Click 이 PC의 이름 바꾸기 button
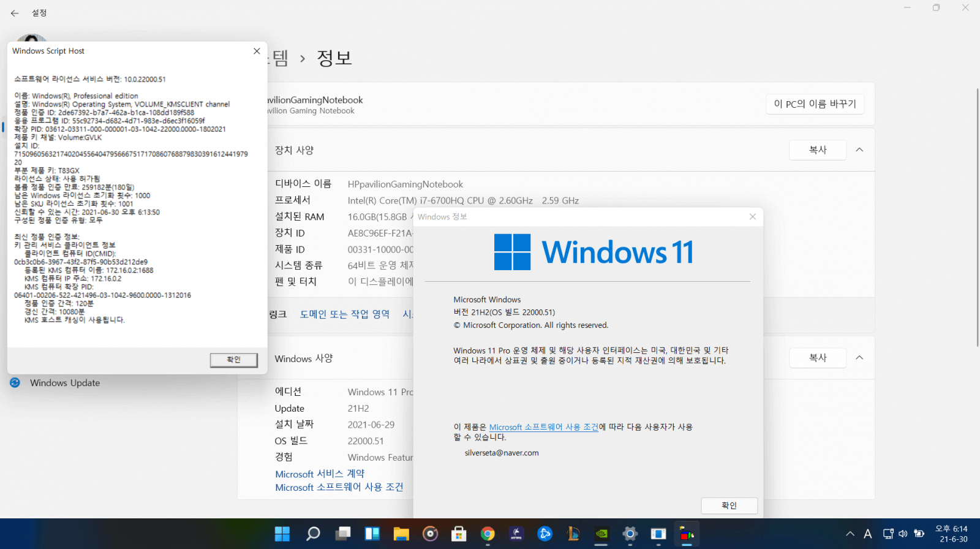This screenshot has height=549, width=980. pyautogui.click(x=815, y=104)
